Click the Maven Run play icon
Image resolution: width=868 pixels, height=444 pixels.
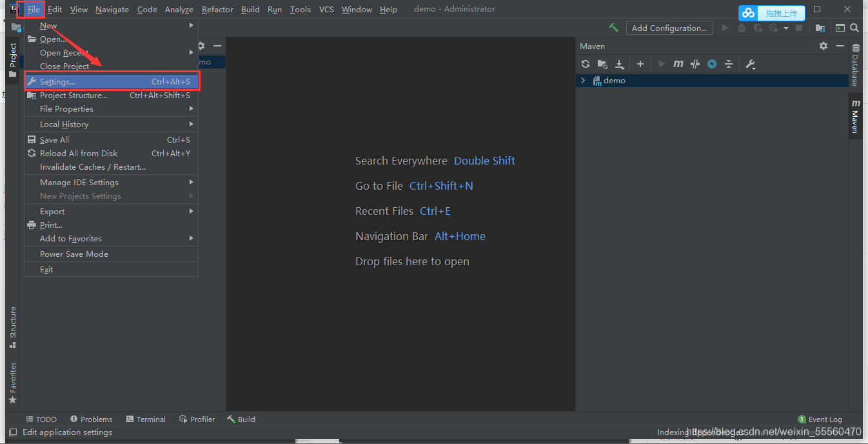click(662, 64)
